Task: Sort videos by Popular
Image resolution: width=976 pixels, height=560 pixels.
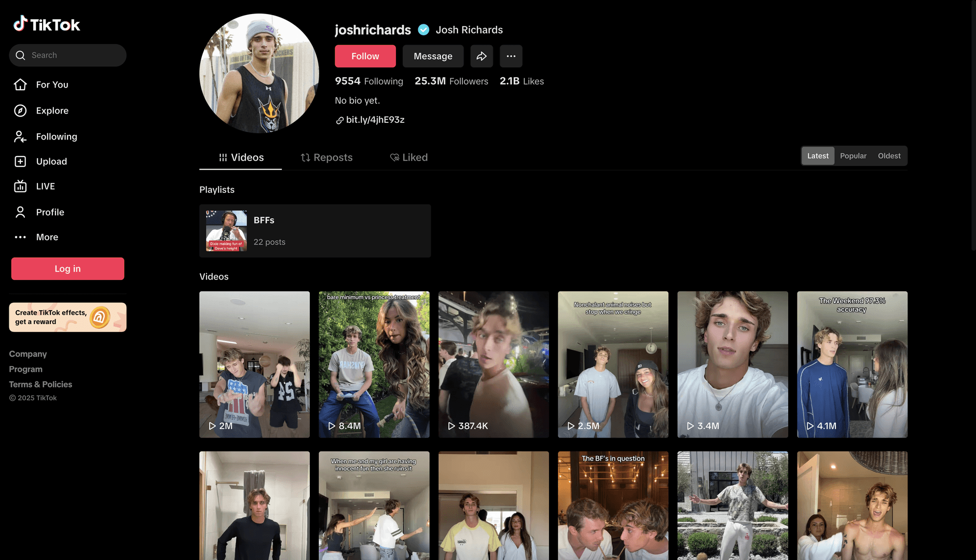Action: click(853, 156)
